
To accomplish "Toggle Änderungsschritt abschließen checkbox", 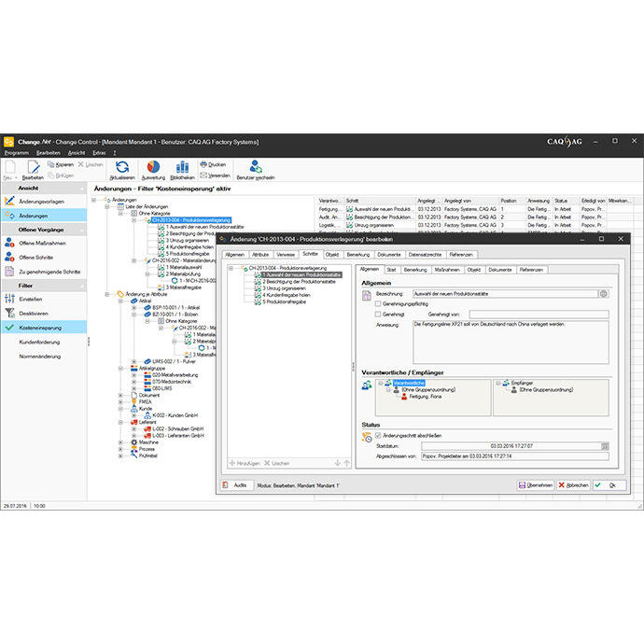I will (x=377, y=436).
